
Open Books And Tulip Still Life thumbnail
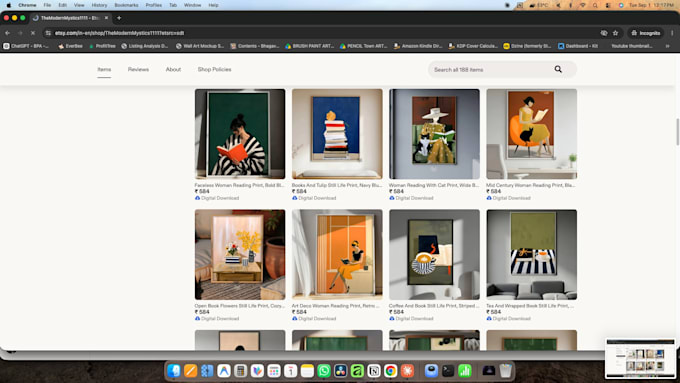coord(337,134)
